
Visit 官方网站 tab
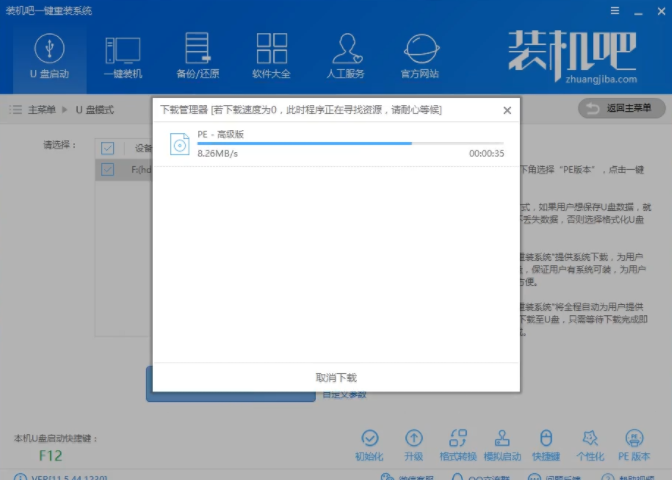[x=420, y=57]
